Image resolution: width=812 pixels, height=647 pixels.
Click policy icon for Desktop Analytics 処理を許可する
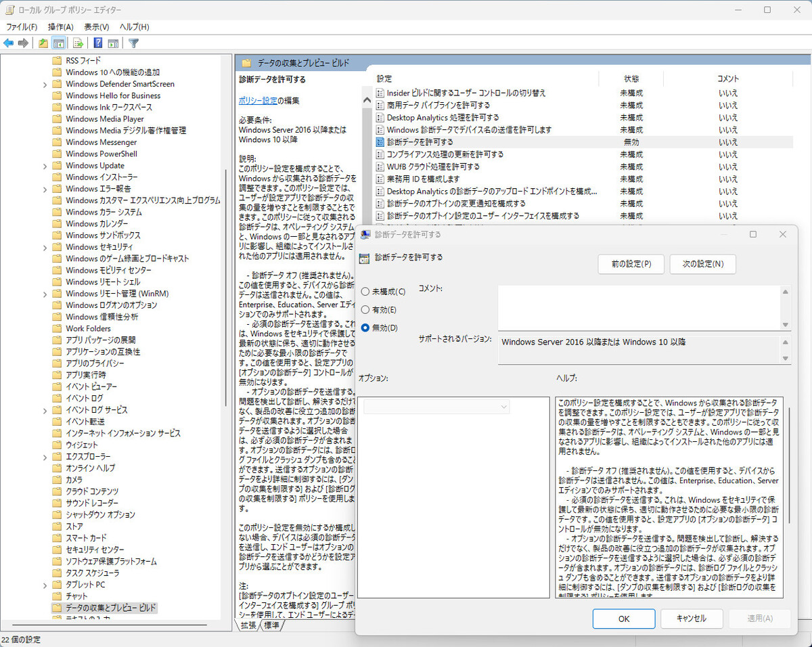click(380, 117)
